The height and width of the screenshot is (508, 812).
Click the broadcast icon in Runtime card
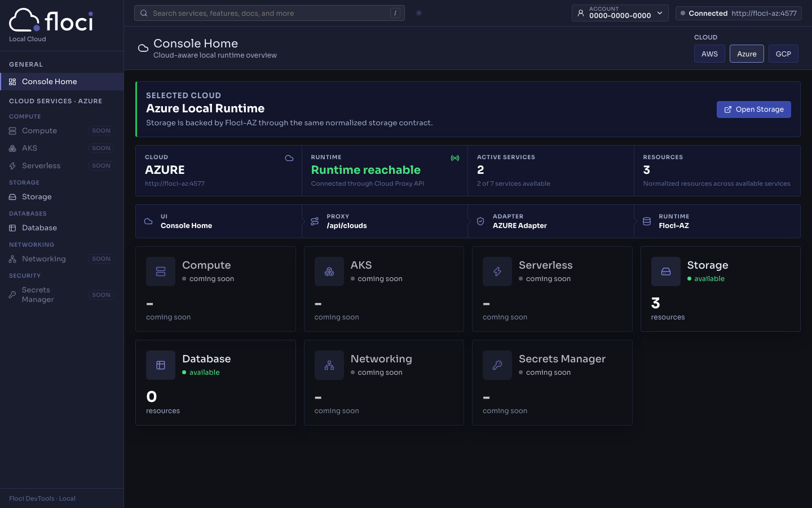(x=455, y=158)
